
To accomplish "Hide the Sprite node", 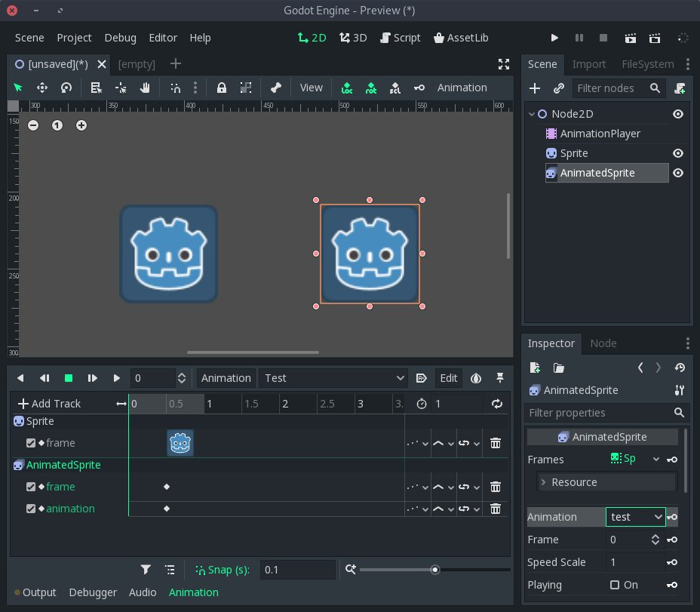I will point(678,153).
